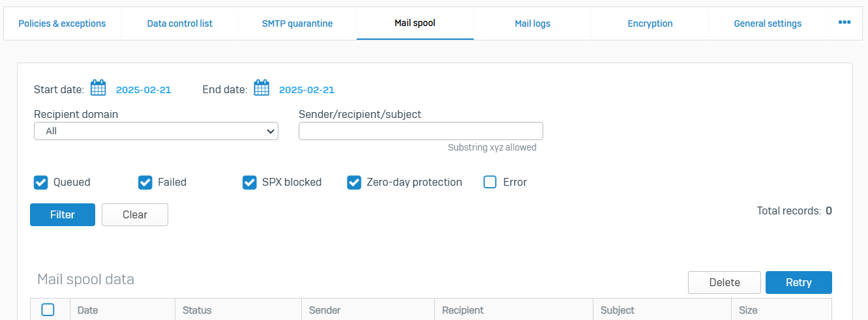Select the Encryption tab

click(650, 23)
